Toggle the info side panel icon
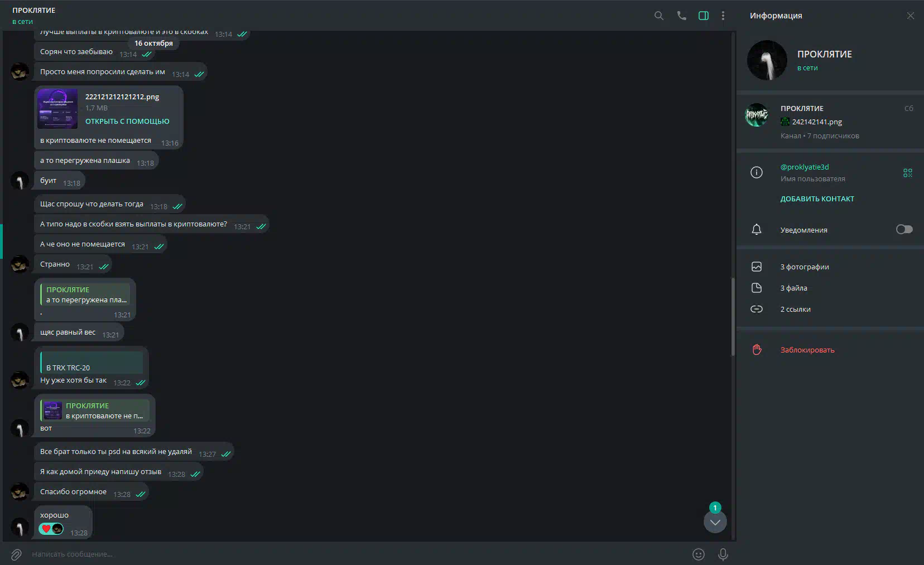This screenshot has height=565, width=924. [x=704, y=16]
